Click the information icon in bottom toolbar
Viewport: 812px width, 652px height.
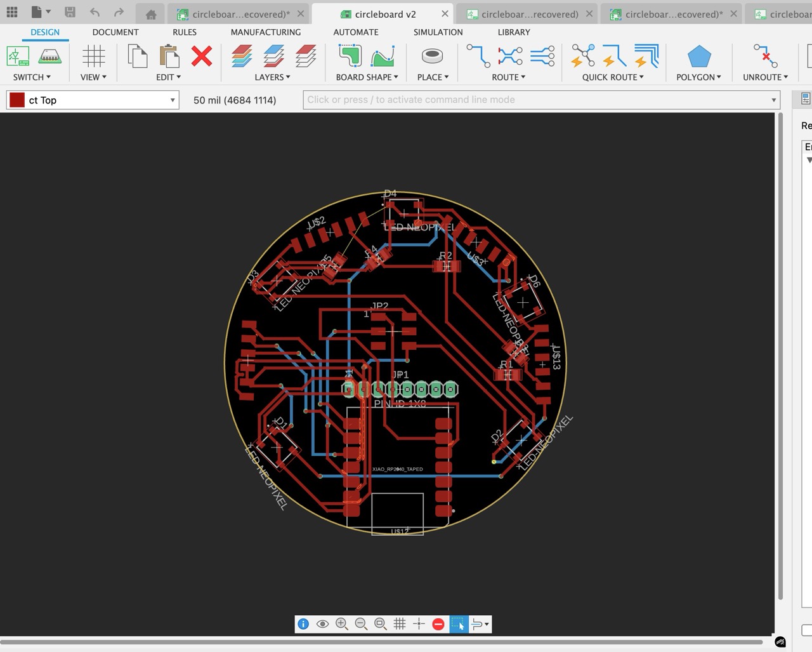(303, 624)
